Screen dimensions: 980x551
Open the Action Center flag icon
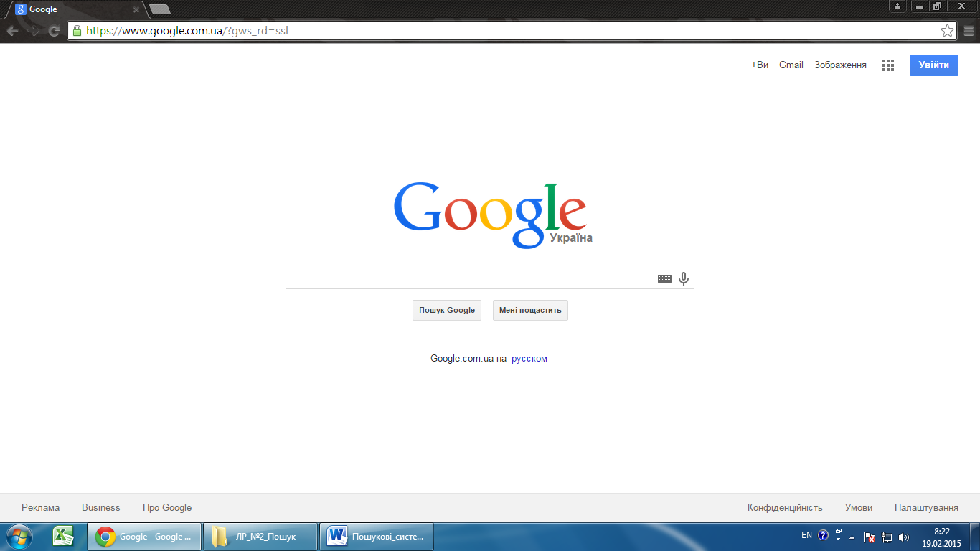[x=869, y=537]
